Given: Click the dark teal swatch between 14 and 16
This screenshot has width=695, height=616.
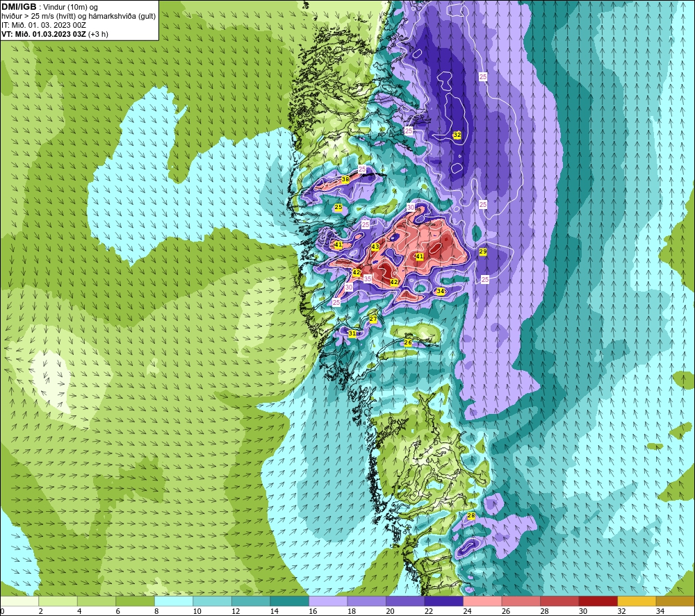Looking at the screenshot, I should (x=289, y=601).
